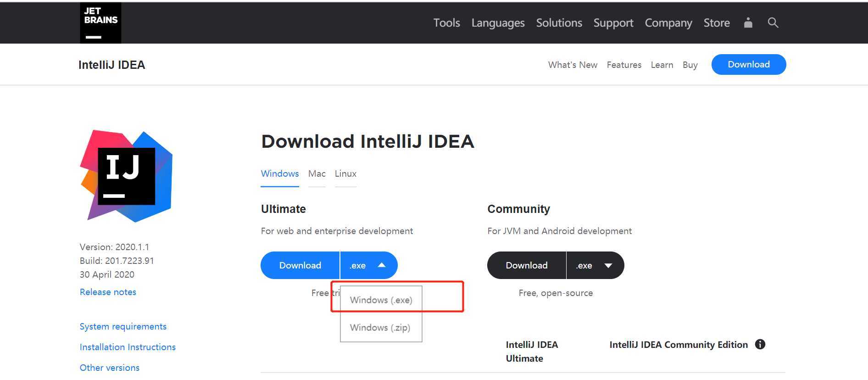This screenshot has width=868, height=380.
Task: Download the Community edition
Action: 526,265
